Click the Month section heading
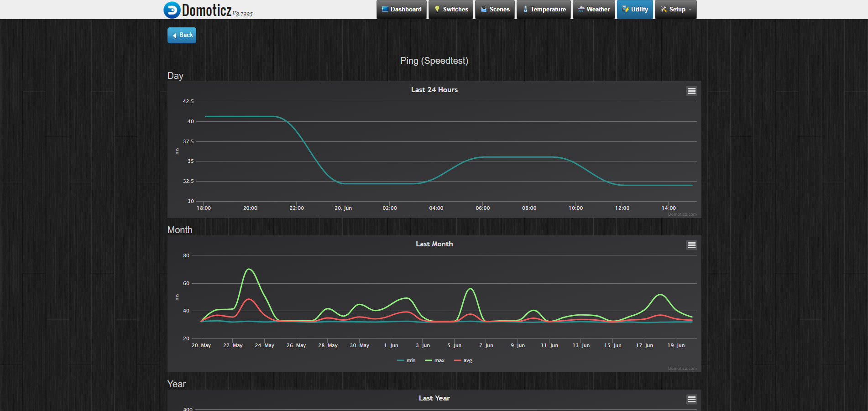Screen dimensions: 868x411 tap(180, 230)
